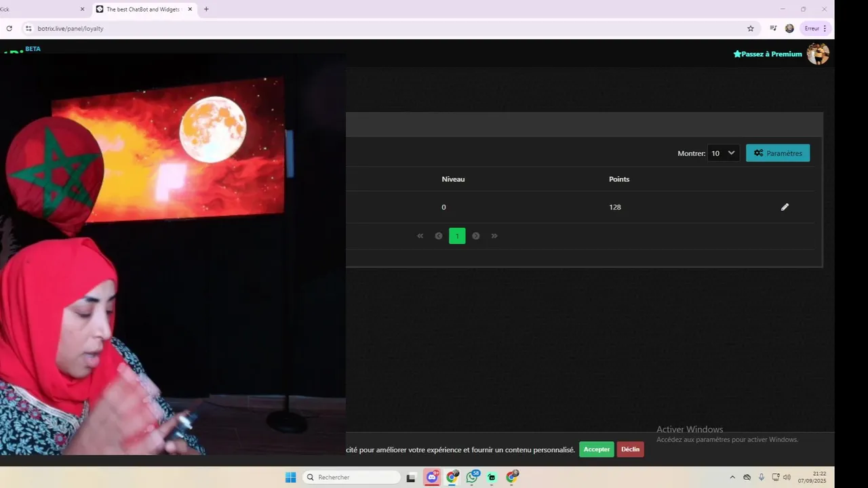Viewport: 868px width, 488px height.
Task: Open the display network tray icon
Action: coord(776,477)
